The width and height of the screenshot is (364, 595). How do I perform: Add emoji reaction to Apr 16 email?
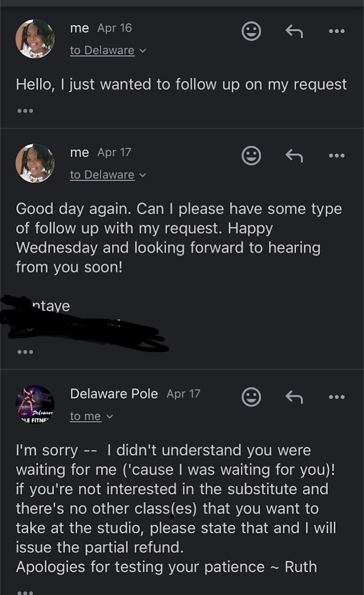click(x=251, y=31)
